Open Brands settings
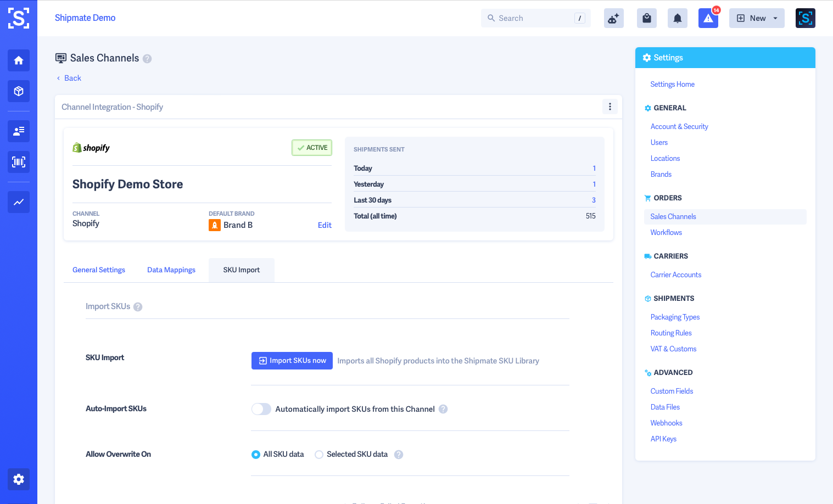833x504 pixels. tap(661, 175)
